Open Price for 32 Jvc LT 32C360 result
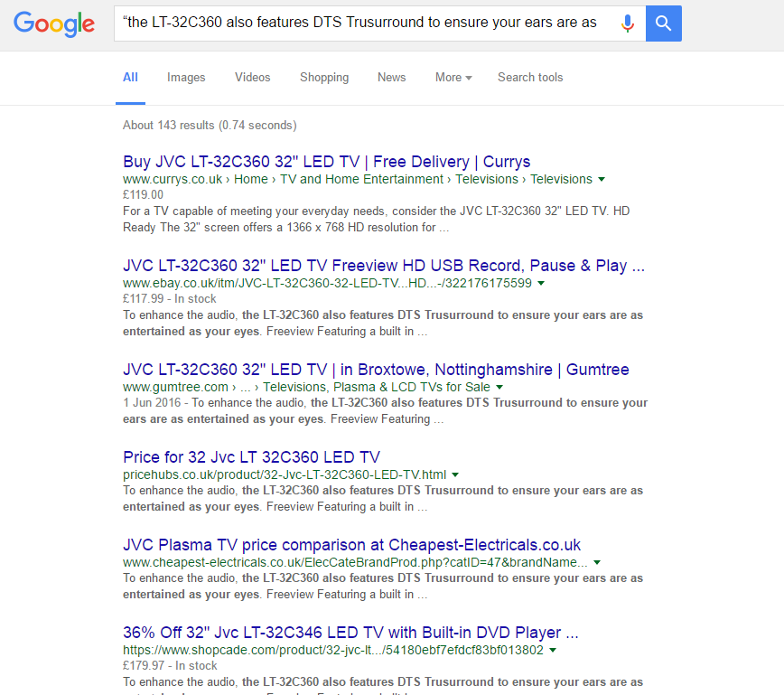Viewport: 784px width, 695px height. click(x=251, y=456)
